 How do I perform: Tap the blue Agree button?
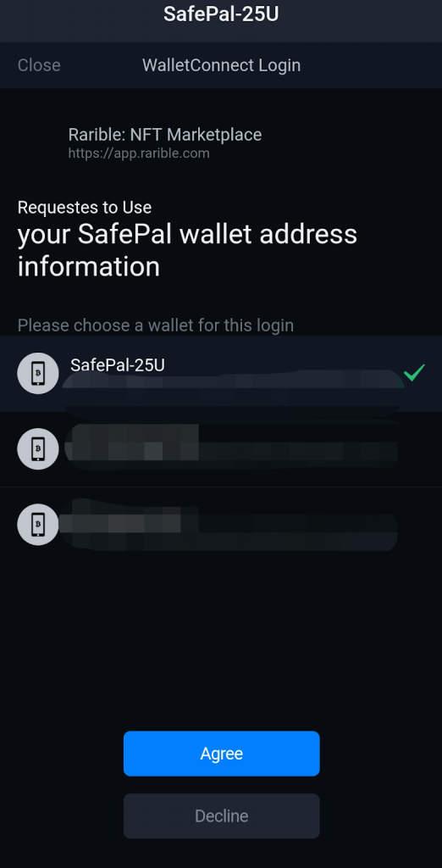point(221,754)
